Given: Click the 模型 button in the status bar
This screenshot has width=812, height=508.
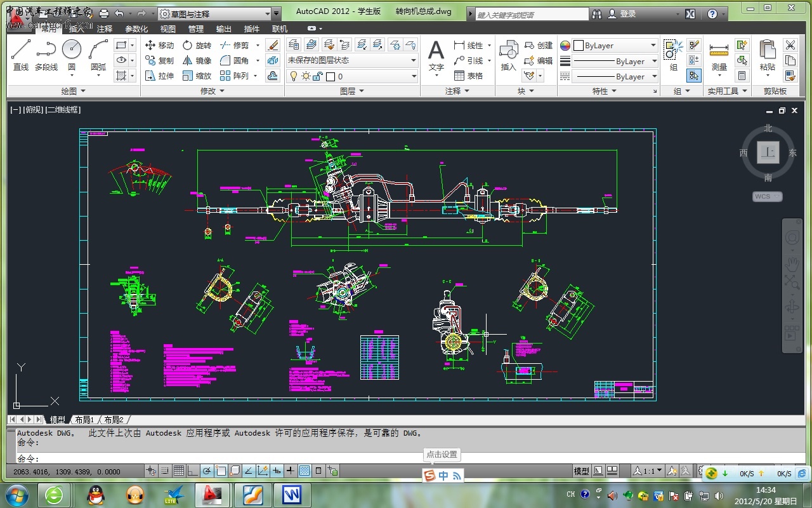Looking at the screenshot, I should tap(582, 471).
